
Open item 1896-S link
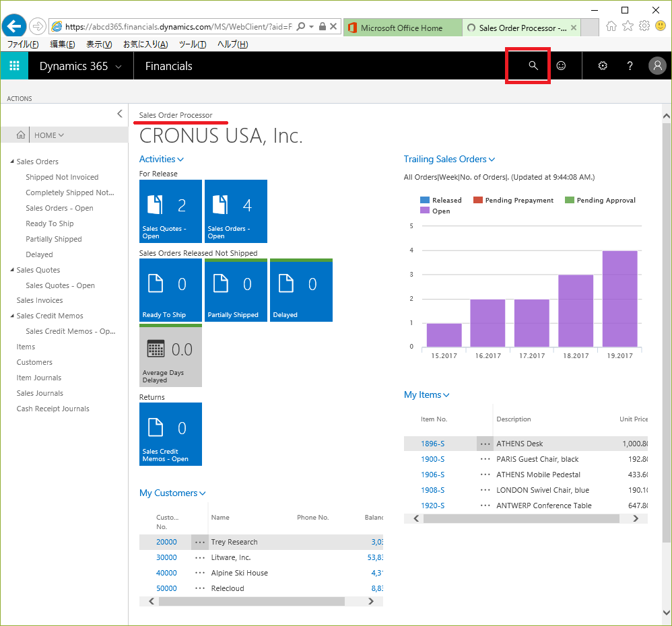pyautogui.click(x=432, y=444)
